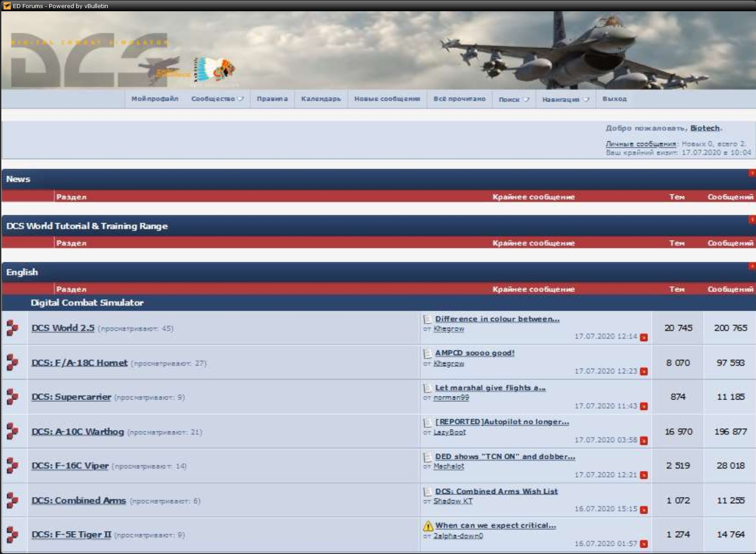The image size is (756, 554).
Task: Log out via Выход
Action: tap(614, 99)
